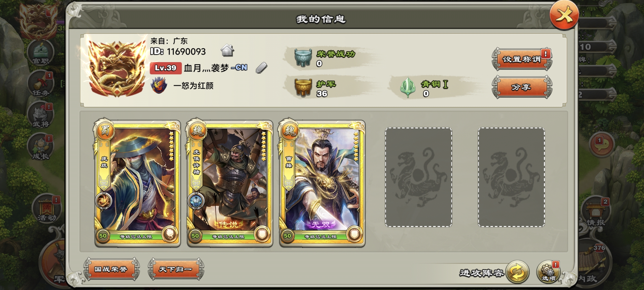Viewport: 644px width, 290px height.
Task: Open the 选项 gear settings icon
Action: coord(548,272)
